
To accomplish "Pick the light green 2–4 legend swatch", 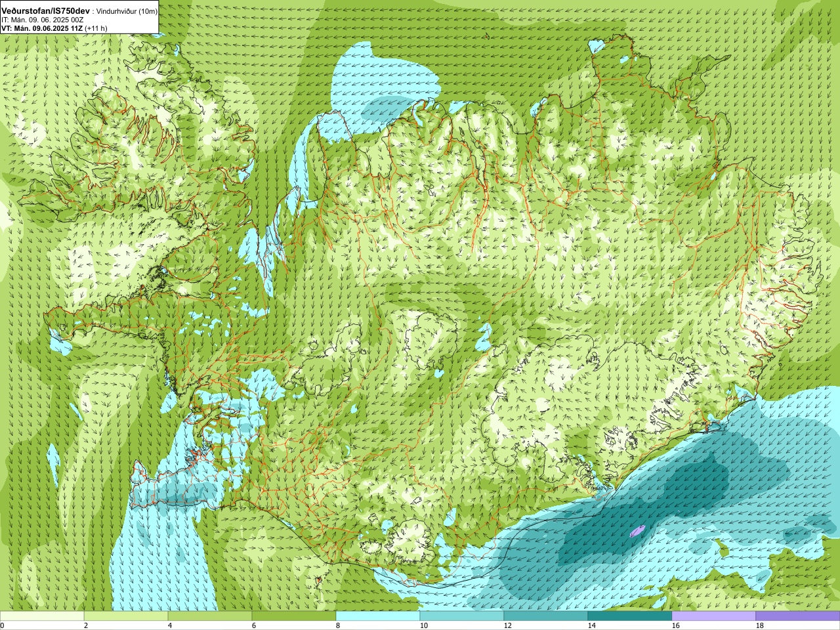I will coord(126,616).
